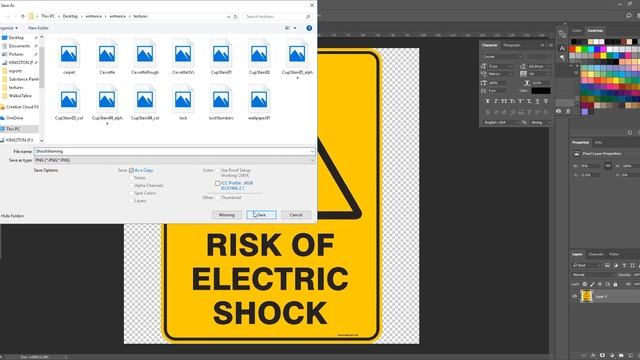Viewport: 640px width, 360px height.
Task: Toggle link width and height in Properties
Action: pos(608,166)
